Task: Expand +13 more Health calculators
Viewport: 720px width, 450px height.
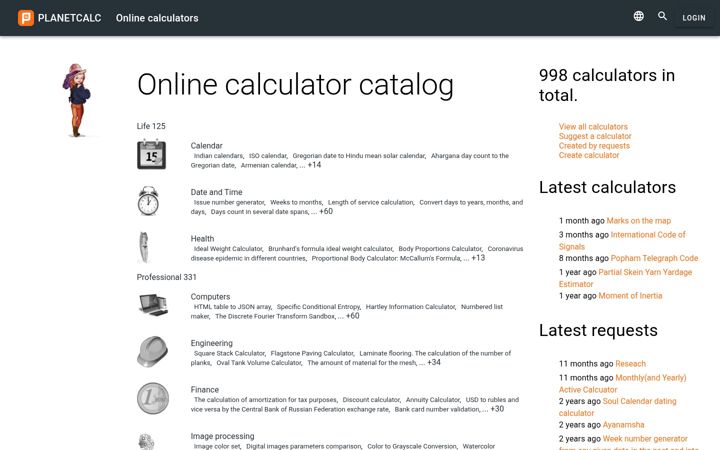Action: tap(478, 258)
